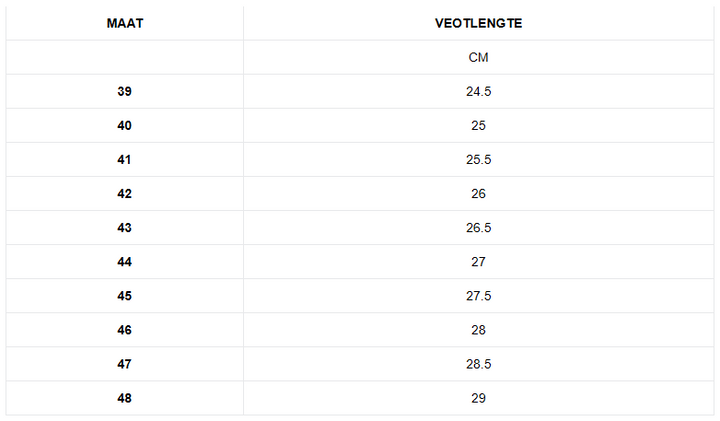Select size 41 in MAAT column
720x421 pixels.
[124, 159]
